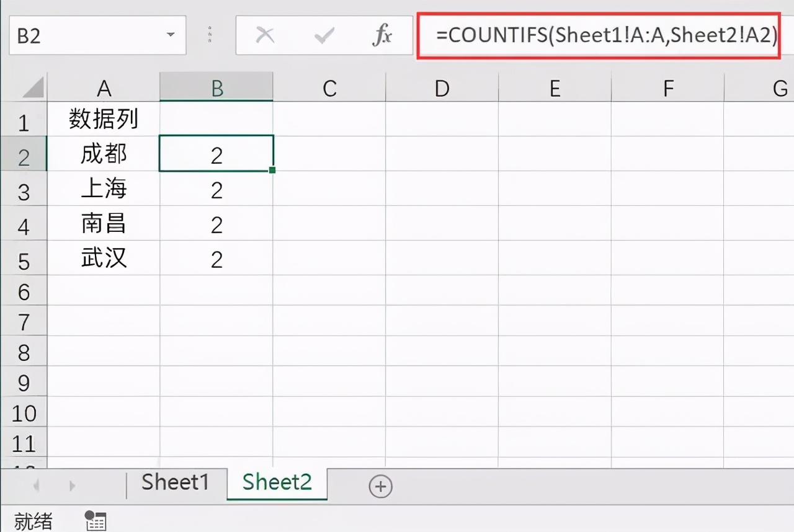Open Insert Function with the fx icon
This screenshot has width=794, height=532.
381,36
